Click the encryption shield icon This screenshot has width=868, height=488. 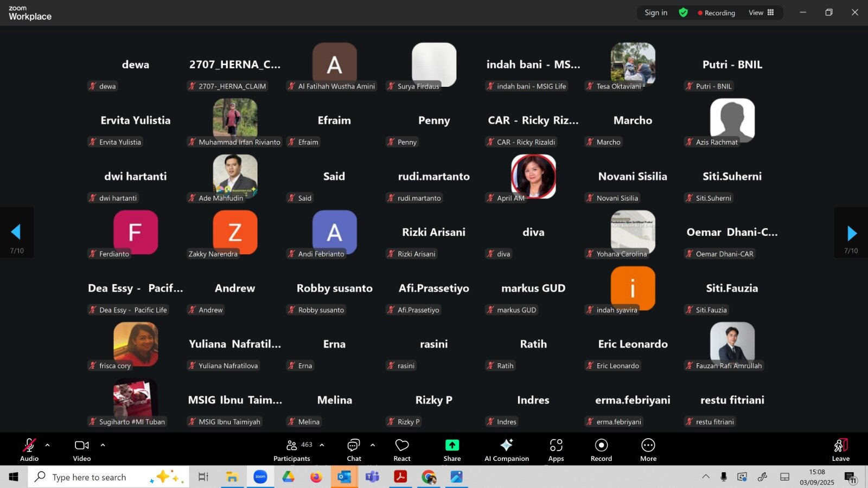click(684, 12)
